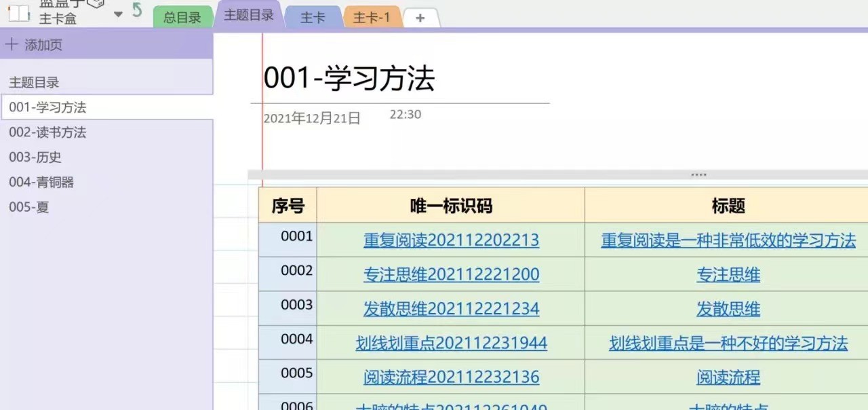Follow the 专注思维 hyperlink in 标题 column
The width and height of the screenshot is (868, 410).
pos(728,274)
